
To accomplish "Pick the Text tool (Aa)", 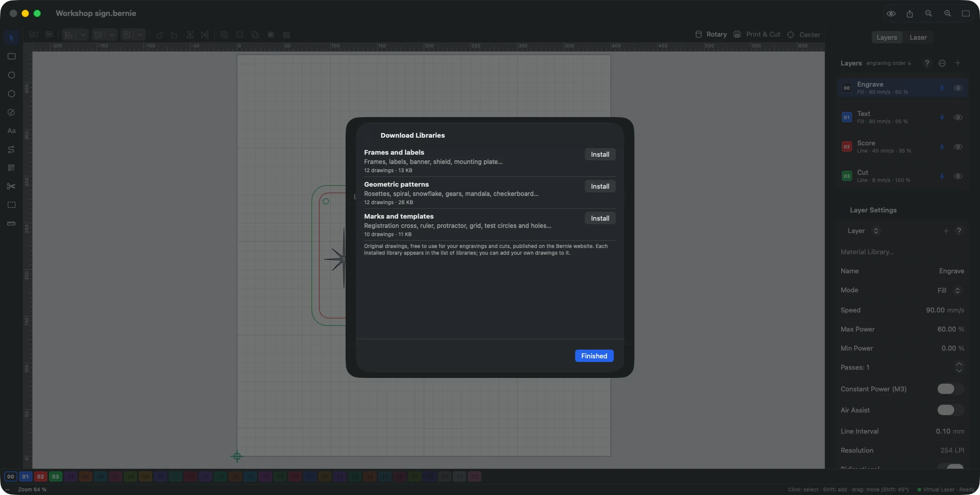I will coord(11,130).
